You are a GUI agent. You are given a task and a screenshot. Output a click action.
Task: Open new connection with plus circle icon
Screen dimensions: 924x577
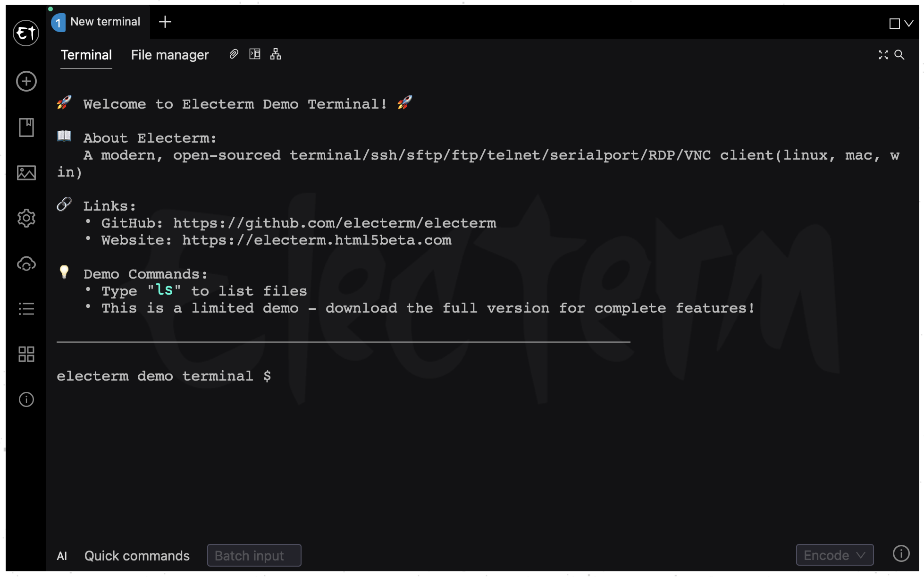pos(26,81)
